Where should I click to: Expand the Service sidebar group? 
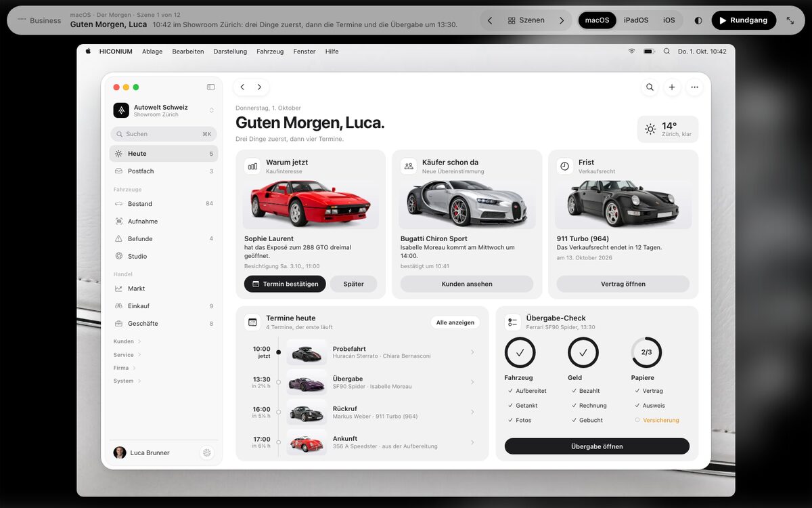coord(128,355)
